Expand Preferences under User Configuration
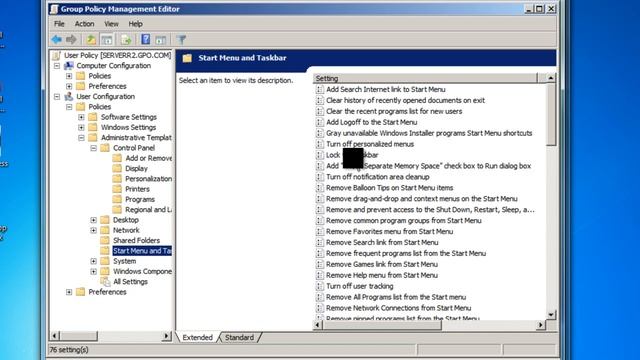Viewport: 640px width, 360px height. click(69, 292)
